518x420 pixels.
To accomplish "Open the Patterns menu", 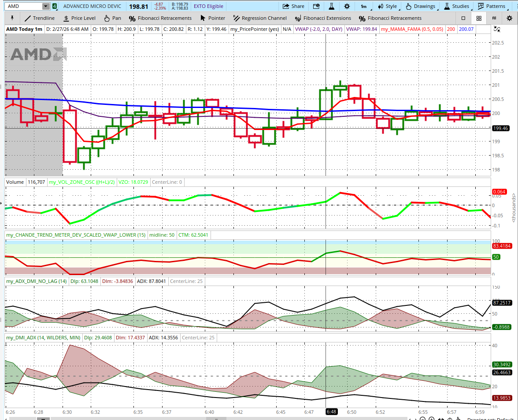I will click(492, 6).
